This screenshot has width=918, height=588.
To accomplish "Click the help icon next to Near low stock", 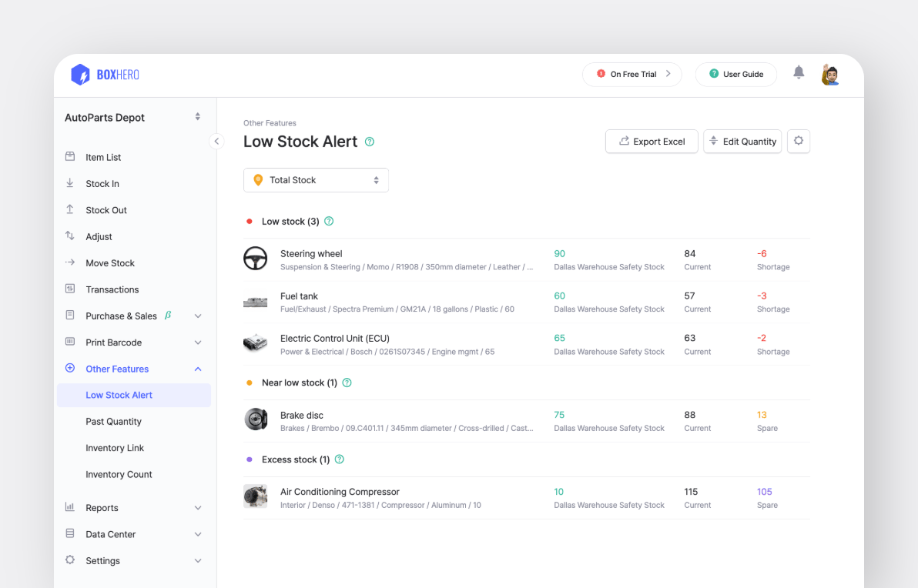I will (x=347, y=382).
